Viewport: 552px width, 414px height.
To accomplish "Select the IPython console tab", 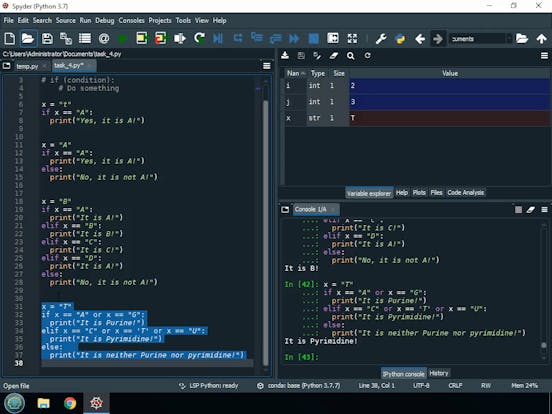I will 403,374.
